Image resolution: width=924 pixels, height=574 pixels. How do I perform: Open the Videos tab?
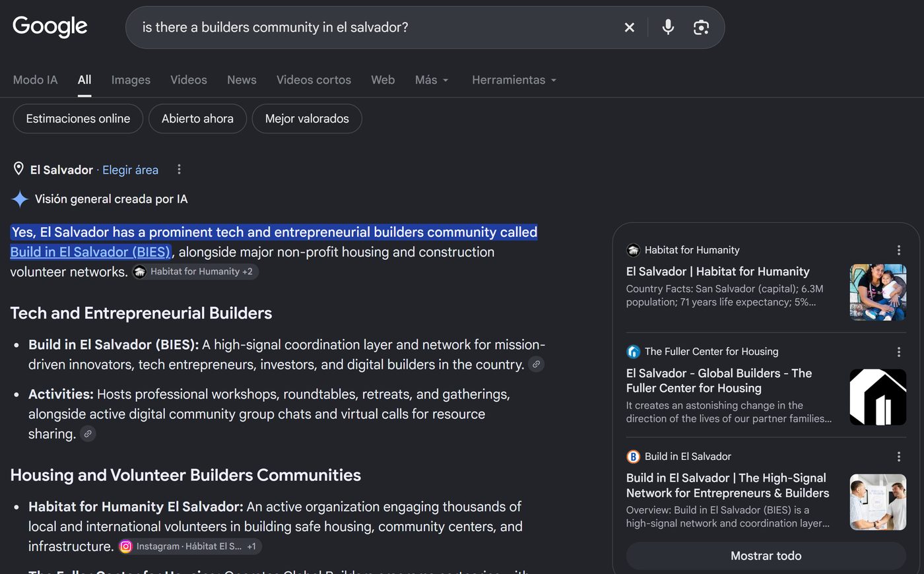coord(189,80)
